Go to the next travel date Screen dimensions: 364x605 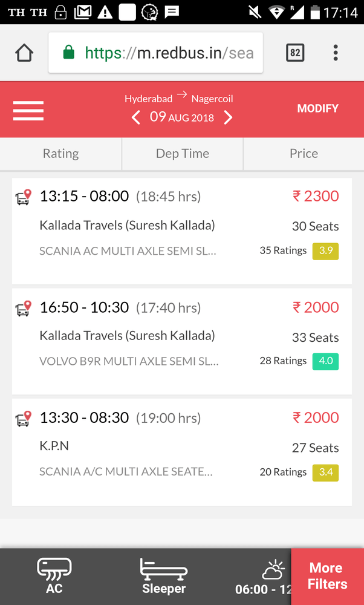point(229,118)
